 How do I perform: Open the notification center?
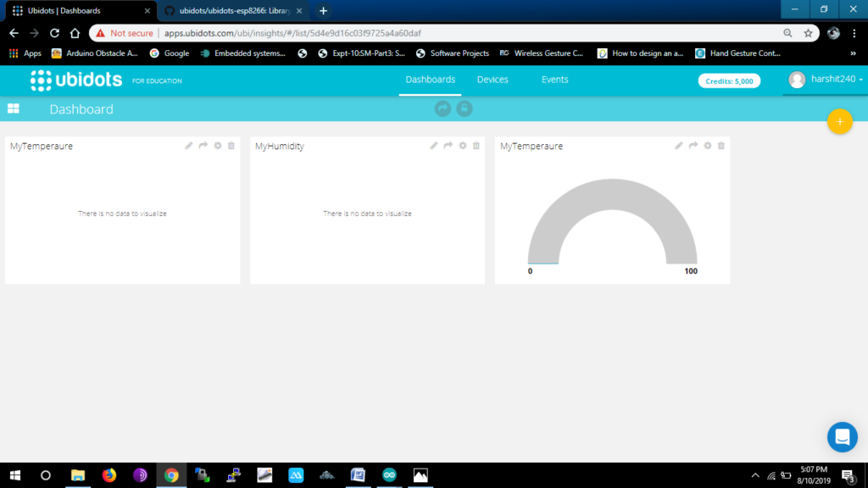click(849, 475)
